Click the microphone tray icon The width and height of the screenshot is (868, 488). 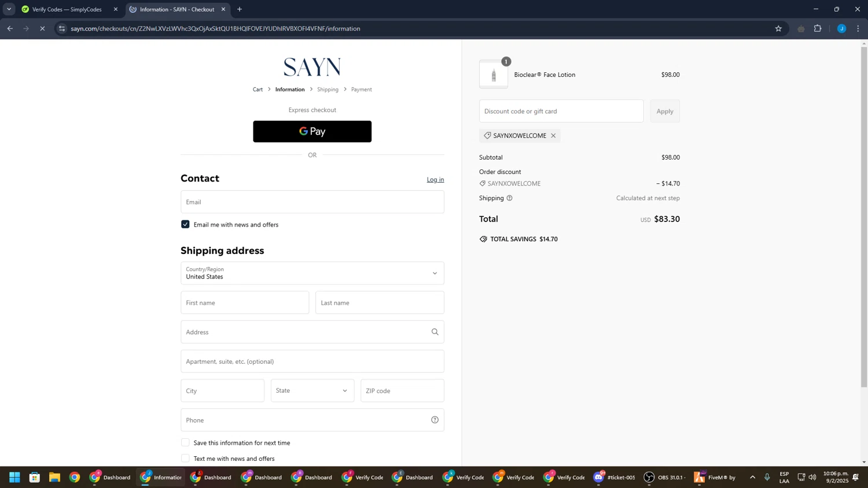[767, 477]
